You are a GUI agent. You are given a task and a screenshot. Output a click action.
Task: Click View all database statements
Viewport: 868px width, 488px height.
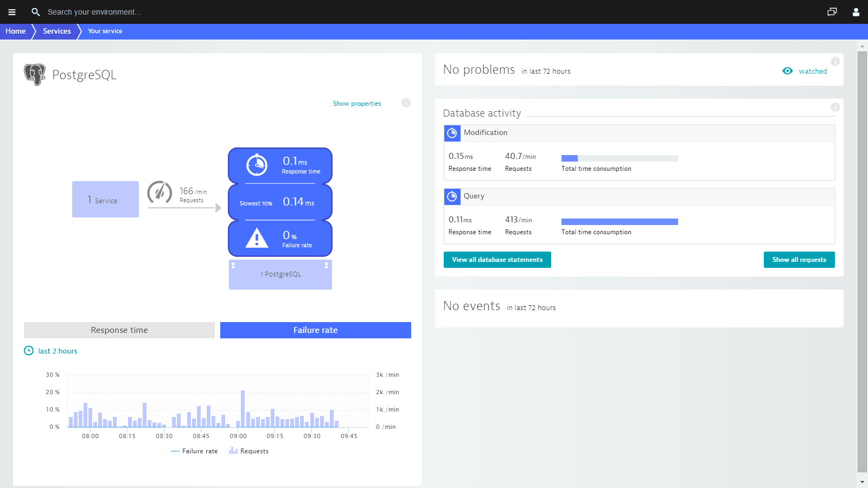[497, 259]
